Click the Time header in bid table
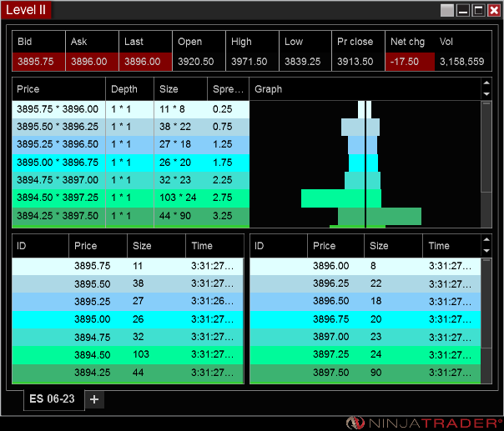504x431 pixels. coord(214,246)
